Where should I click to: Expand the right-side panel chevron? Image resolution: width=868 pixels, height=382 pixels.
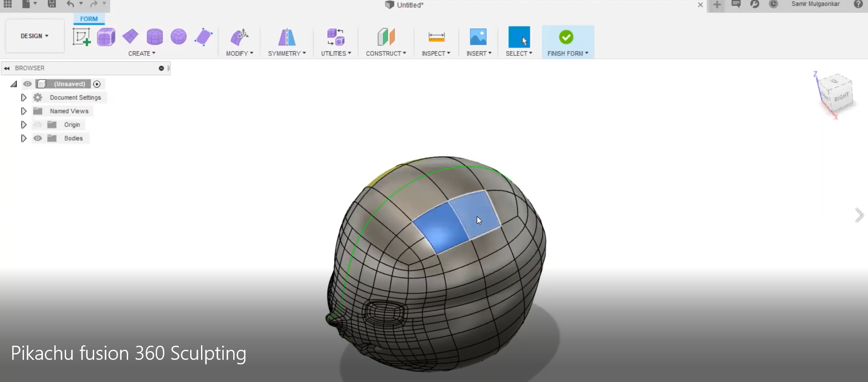point(859,215)
